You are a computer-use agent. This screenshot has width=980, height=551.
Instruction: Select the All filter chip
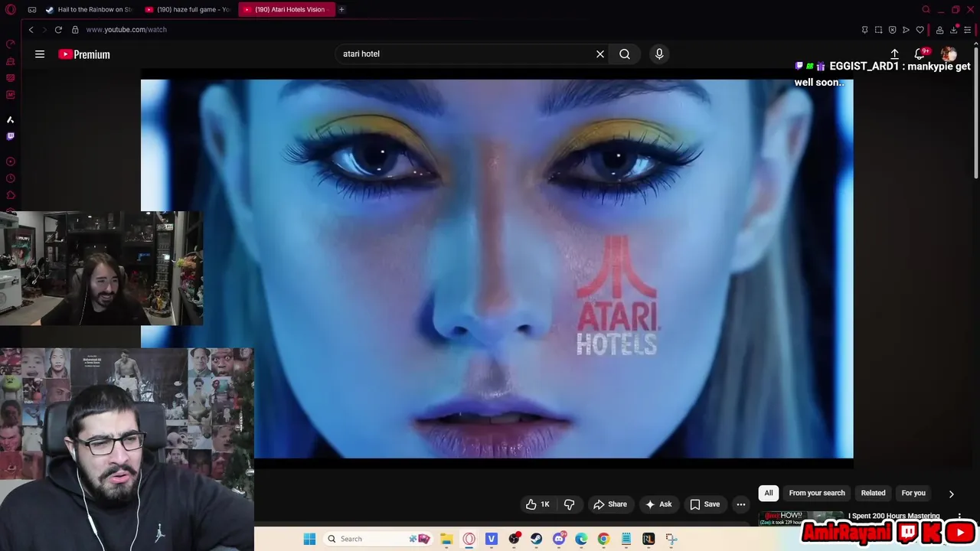point(769,493)
